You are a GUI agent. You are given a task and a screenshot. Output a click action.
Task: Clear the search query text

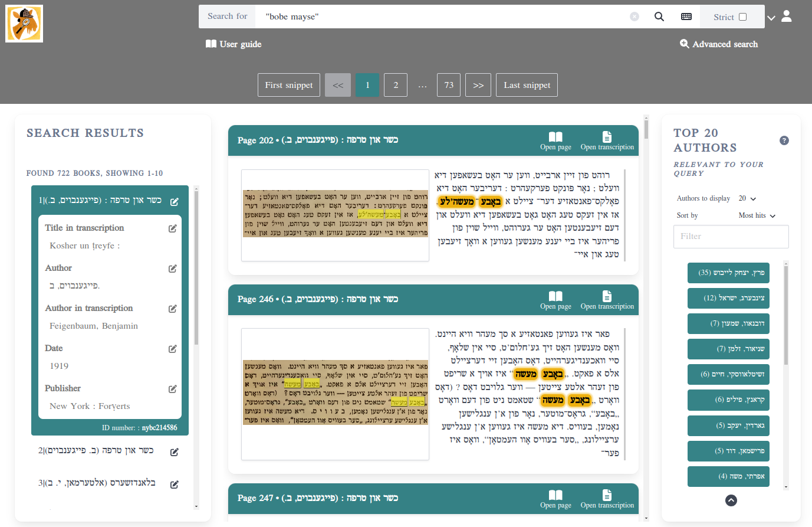point(635,17)
